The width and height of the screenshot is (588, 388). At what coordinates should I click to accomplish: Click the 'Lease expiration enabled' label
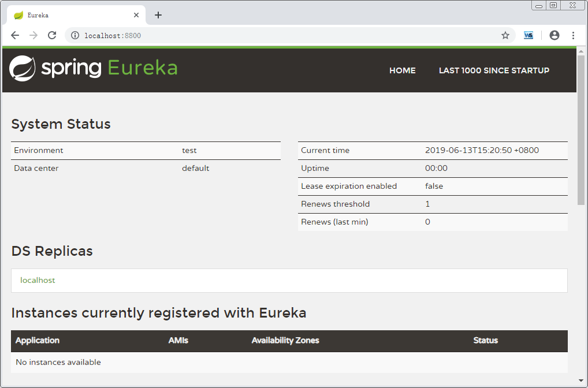[x=349, y=186]
